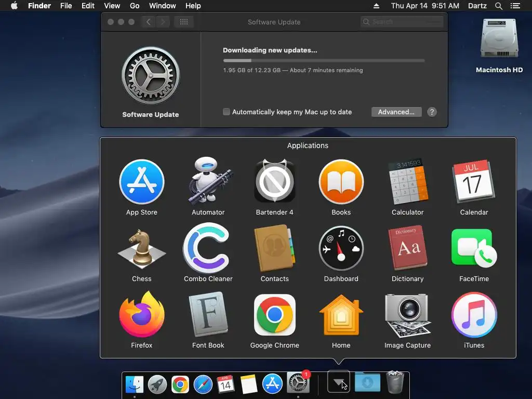
Task: Click the Dartz user name in menu bar
Action: [477, 6]
